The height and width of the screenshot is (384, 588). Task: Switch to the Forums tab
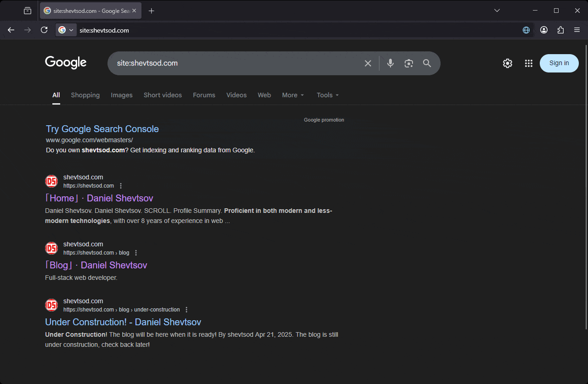[204, 95]
